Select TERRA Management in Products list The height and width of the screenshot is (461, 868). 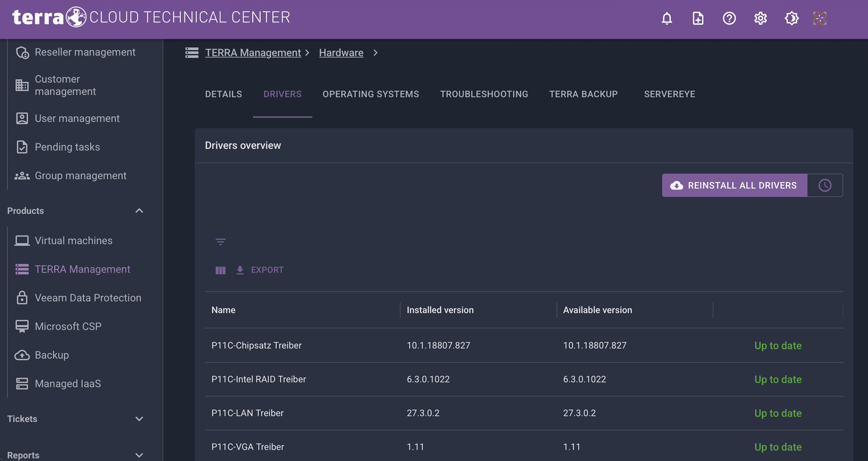(x=83, y=269)
